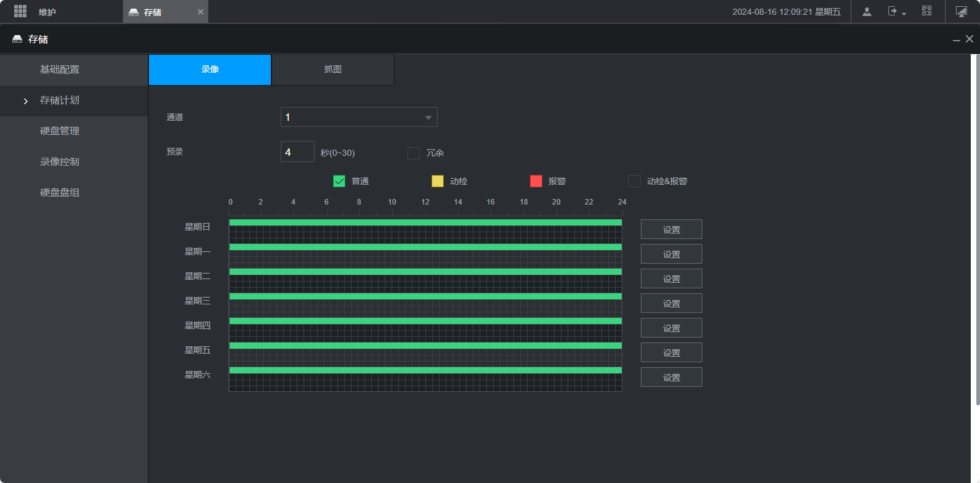The width and height of the screenshot is (980, 483).
Task: Close the 存储 tab with X
Action: (x=201, y=12)
